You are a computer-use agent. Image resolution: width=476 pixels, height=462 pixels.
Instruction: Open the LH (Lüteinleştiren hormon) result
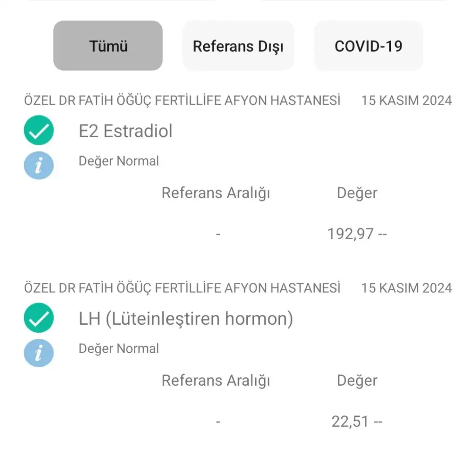pos(186,319)
